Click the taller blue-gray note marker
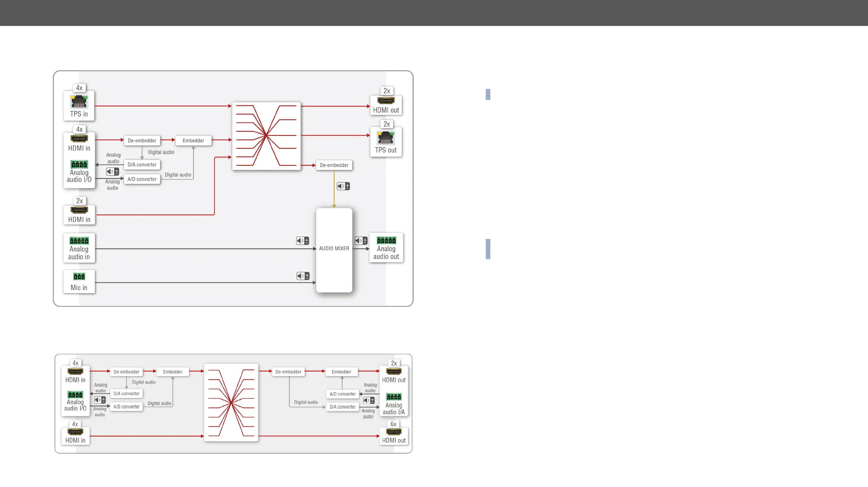868x487 pixels. [x=488, y=249]
